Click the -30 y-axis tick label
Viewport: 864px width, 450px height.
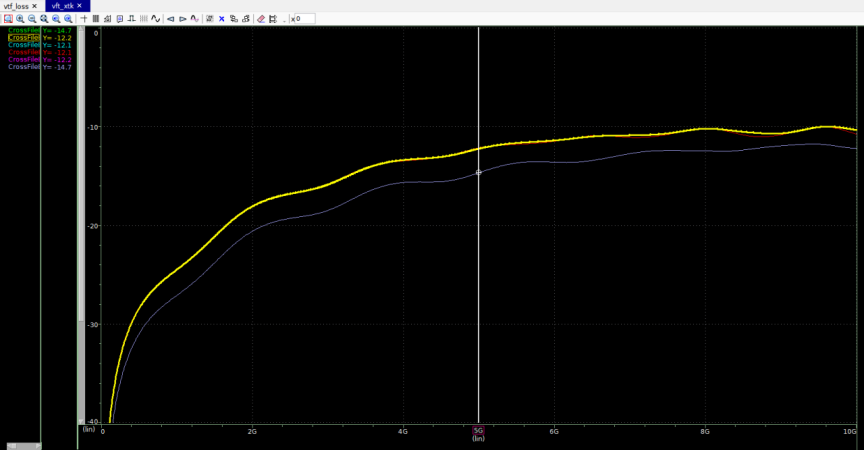coord(94,324)
